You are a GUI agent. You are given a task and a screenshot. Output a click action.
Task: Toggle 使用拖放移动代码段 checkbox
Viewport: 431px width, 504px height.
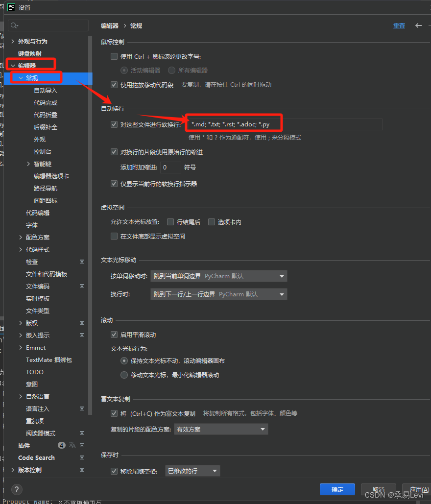(114, 85)
